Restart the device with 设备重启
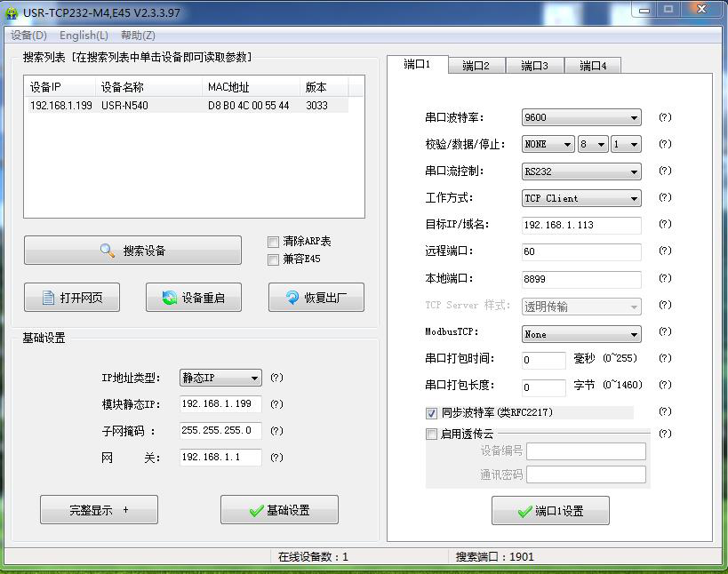728x574 pixels. tap(194, 298)
